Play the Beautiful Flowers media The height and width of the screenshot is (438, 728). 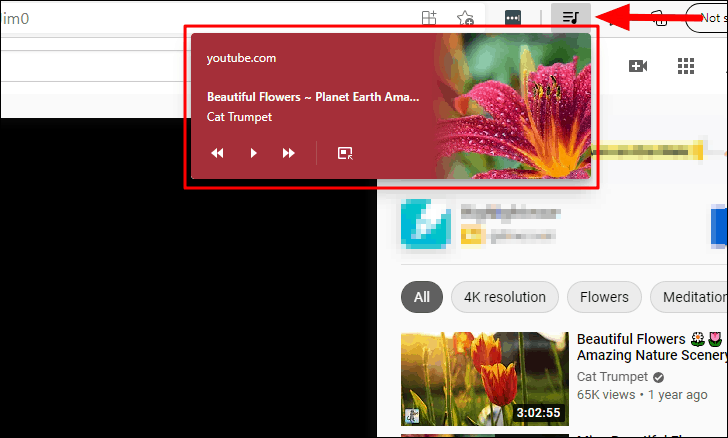coord(254,153)
